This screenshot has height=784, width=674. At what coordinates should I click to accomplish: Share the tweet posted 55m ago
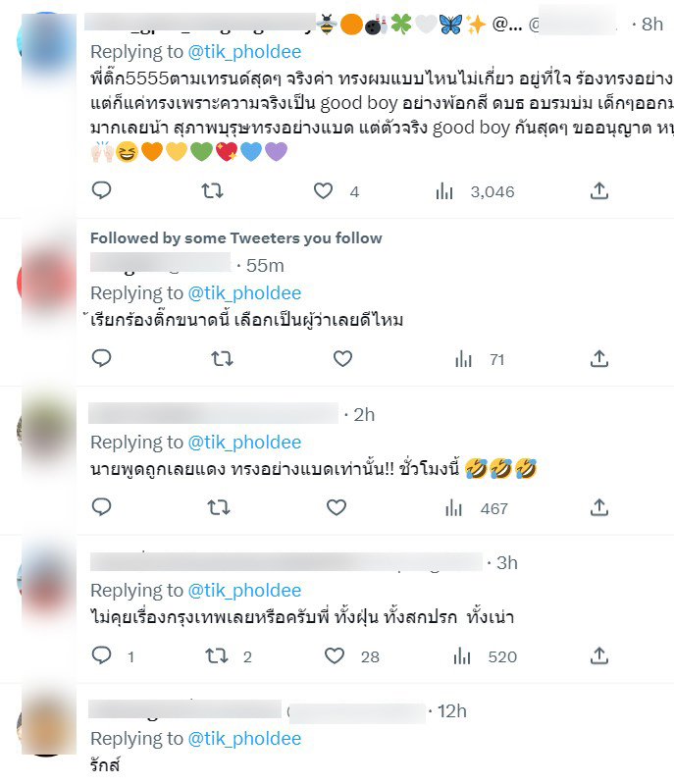(599, 358)
